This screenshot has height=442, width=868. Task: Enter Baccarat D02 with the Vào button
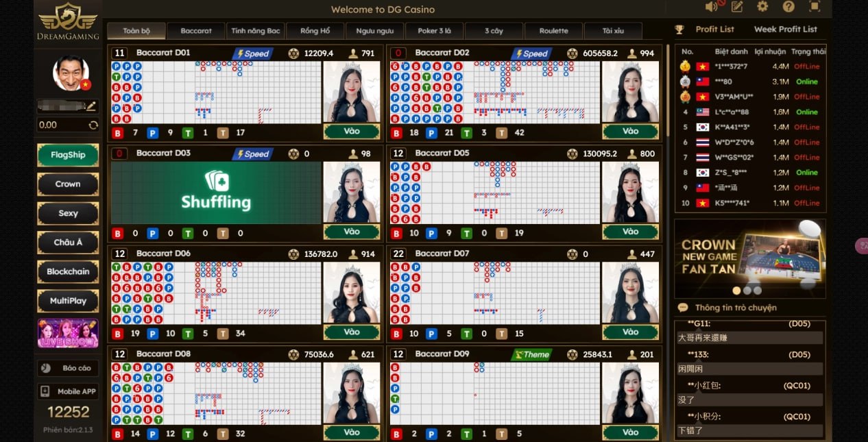coord(630,132)
